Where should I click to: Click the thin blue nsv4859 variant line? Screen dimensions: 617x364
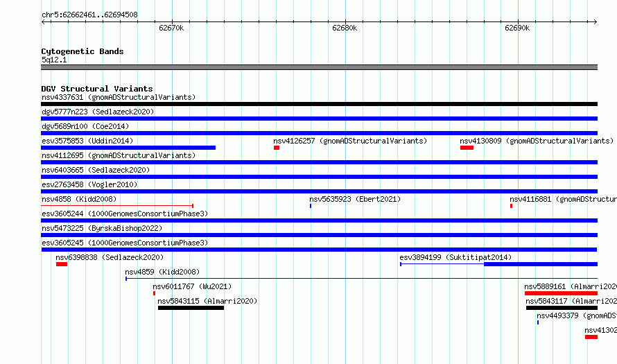(361, 279)
